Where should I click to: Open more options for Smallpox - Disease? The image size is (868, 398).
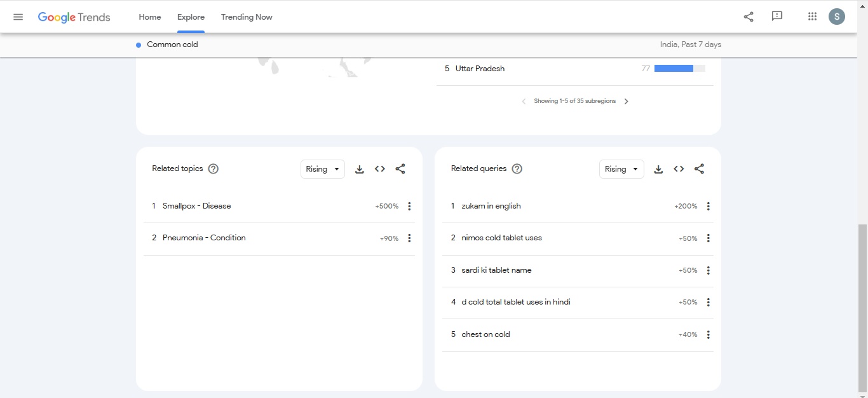pos(409,207)
